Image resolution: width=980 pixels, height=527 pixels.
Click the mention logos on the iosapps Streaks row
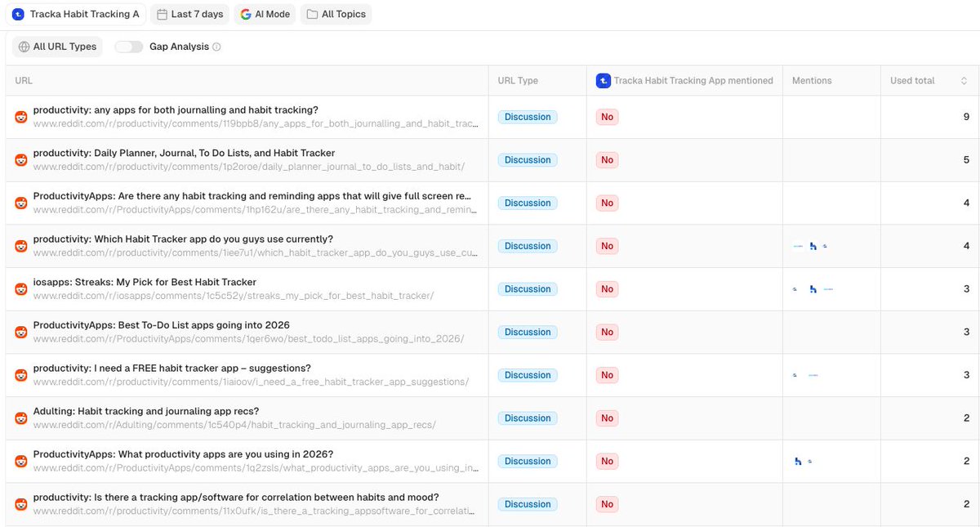pyautogui.click(x=813, y=289)
